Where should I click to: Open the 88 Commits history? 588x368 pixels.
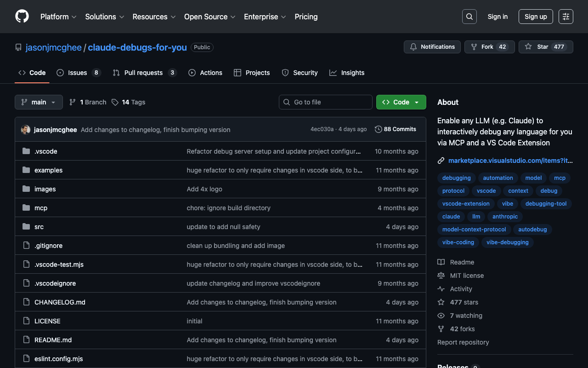point(395,129)
